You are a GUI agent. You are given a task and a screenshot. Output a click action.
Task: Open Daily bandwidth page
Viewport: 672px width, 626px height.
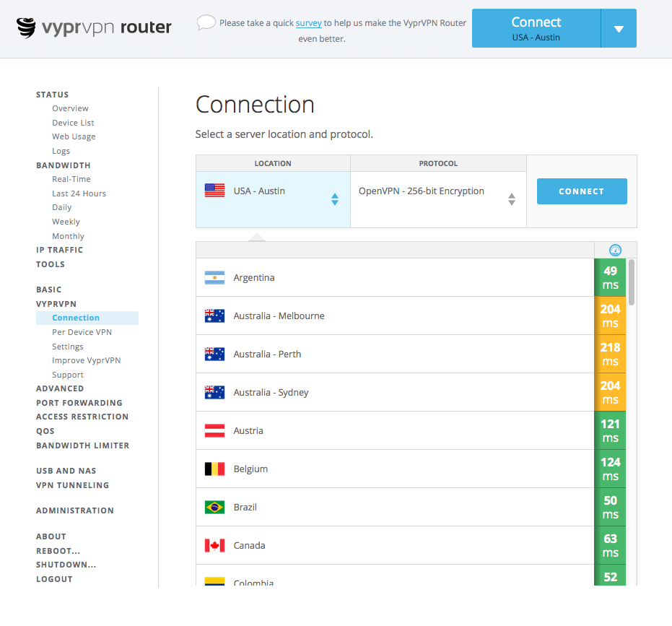[62, 207]
